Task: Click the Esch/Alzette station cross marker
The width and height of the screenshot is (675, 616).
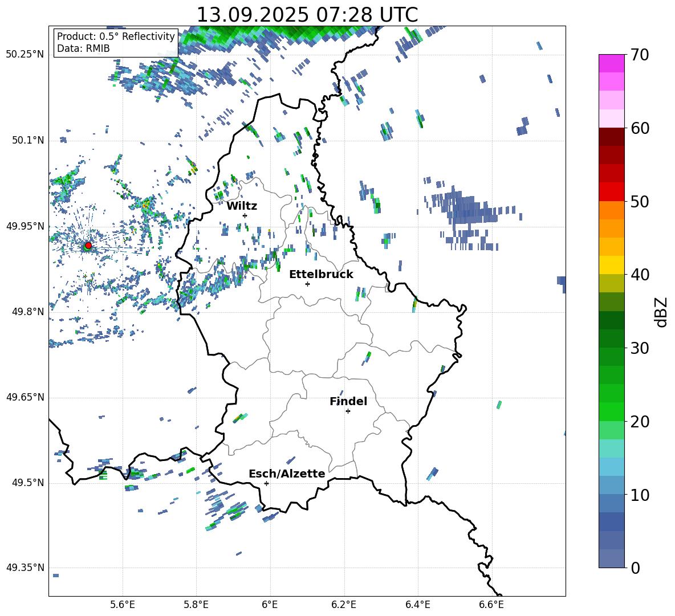Action: point(266,483)
